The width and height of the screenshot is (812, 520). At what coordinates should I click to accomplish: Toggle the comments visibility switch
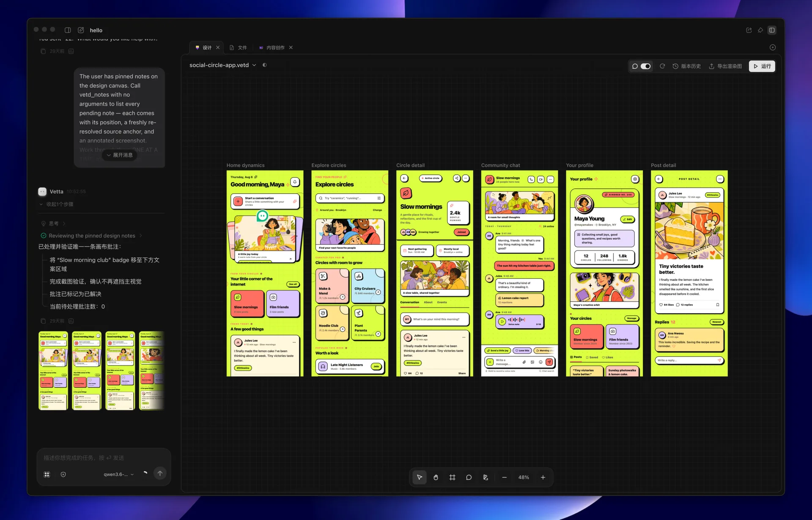645,66
